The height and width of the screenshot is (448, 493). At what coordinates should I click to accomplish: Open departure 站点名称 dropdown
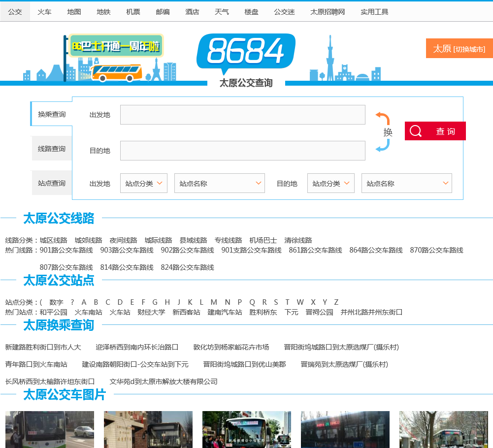click(220, 183)
